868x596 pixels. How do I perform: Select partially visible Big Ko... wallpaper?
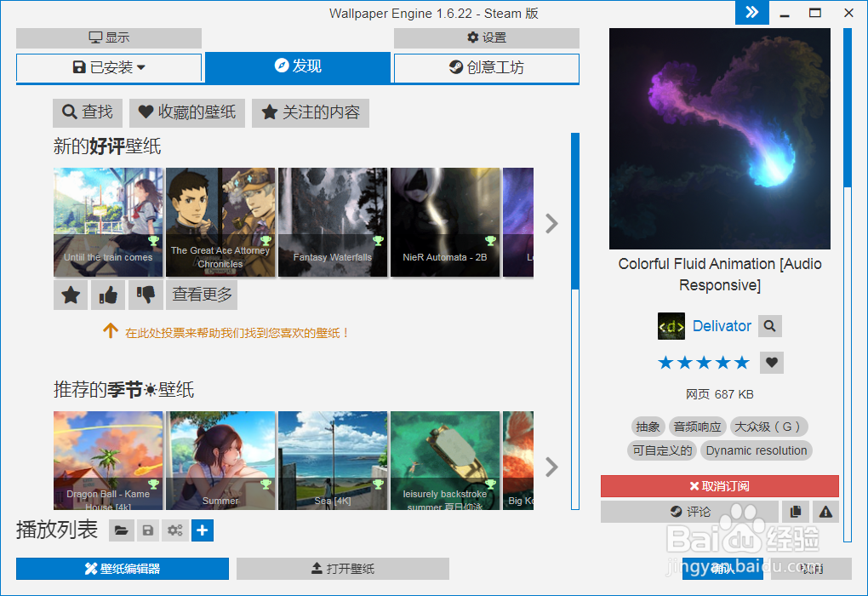(x=518, y=461)
